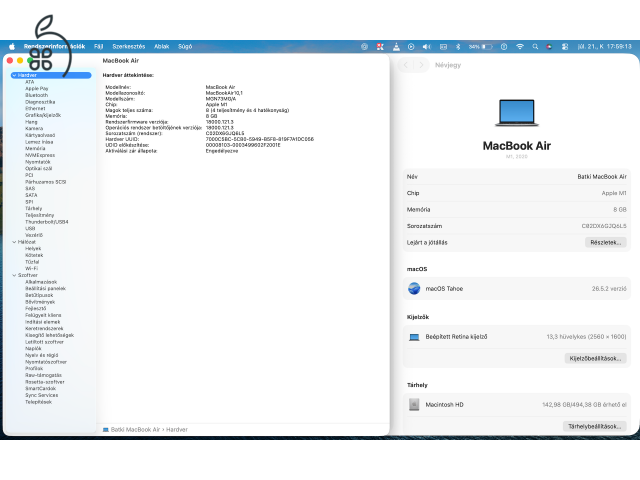The height and width of the screenshot is (480, 640).
Task: Select Helyek in the sidebar
Action: pos(33,249)
